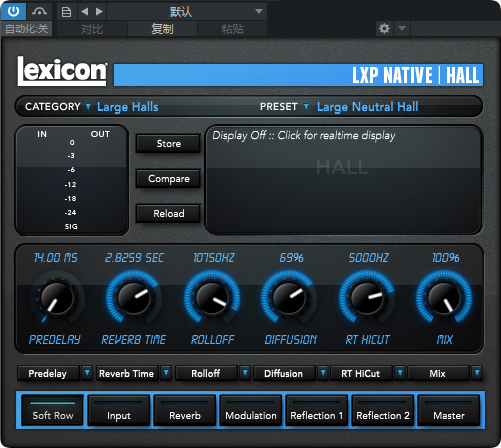Viewport: 501px width, 448px height.
Task: Click the RT HiCut knob
Action: (367, 297)
